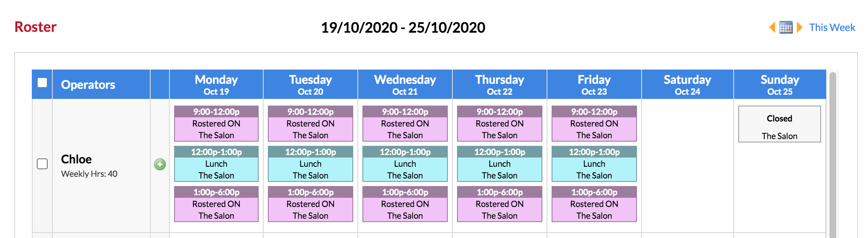Image resolution: width=868 pixels, height=238 pixels.
Task: Click the Operators column header
Action: [x=88, y=85]
